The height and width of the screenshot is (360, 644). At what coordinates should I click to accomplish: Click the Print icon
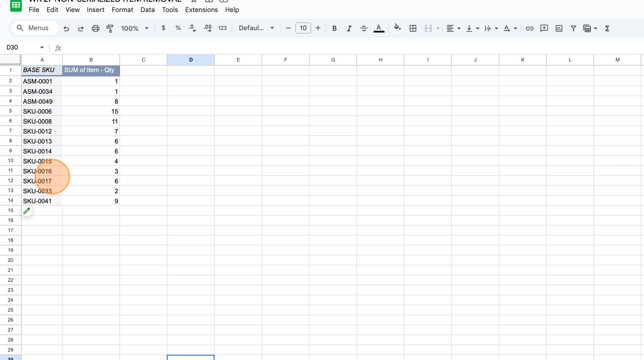(95, 29)
